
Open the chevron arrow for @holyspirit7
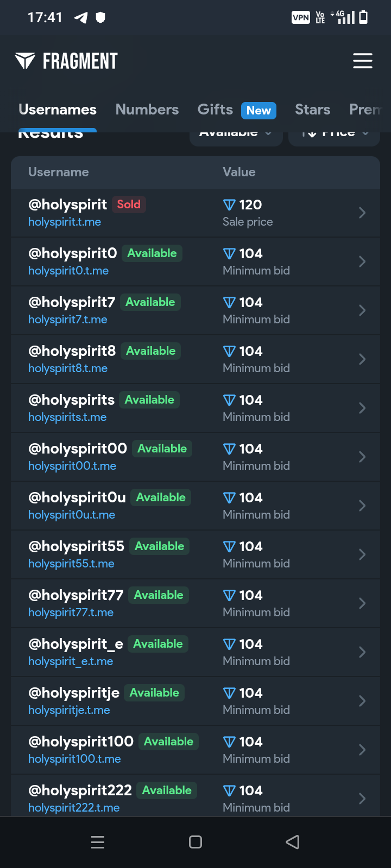tap(362, 310)
